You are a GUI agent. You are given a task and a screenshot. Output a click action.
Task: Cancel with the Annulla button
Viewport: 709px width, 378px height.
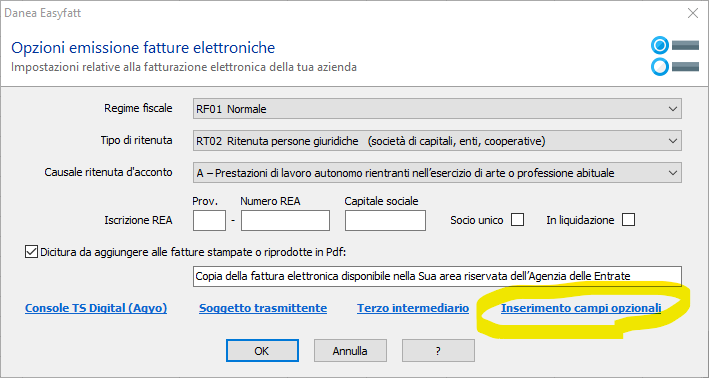tap(350, 351)
